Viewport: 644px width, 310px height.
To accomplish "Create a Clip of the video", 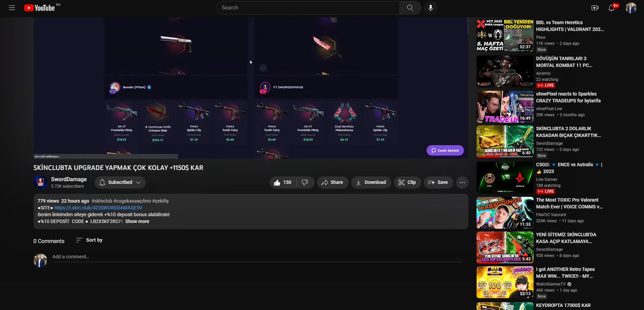I will (x=407, y=182).
